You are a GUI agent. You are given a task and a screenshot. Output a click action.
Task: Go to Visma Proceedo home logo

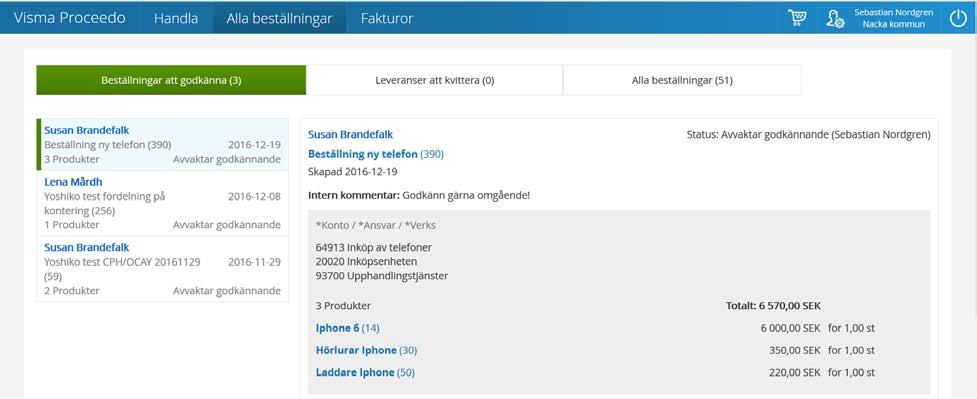(x=69, y=18)
